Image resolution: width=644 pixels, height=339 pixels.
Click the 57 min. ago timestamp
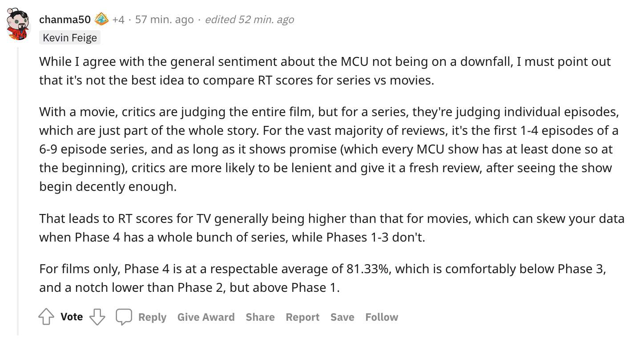point(164,20)
